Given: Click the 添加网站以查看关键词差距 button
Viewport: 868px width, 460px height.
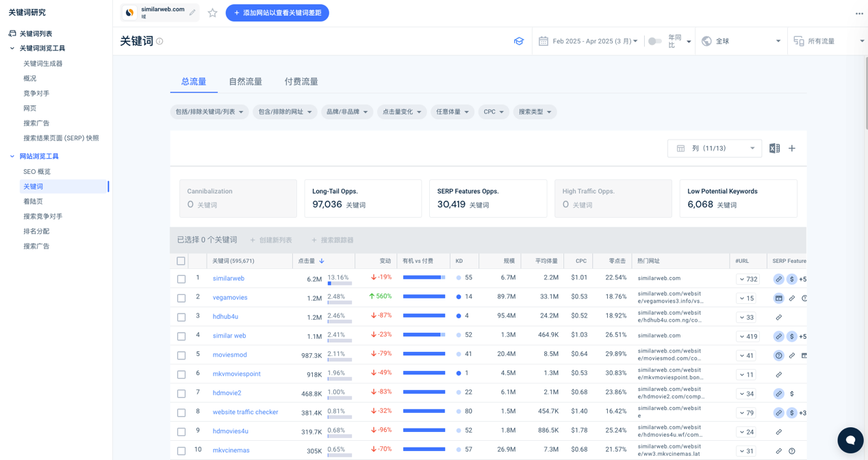Looking at the screenshot, I should click(x=277, y=13).
